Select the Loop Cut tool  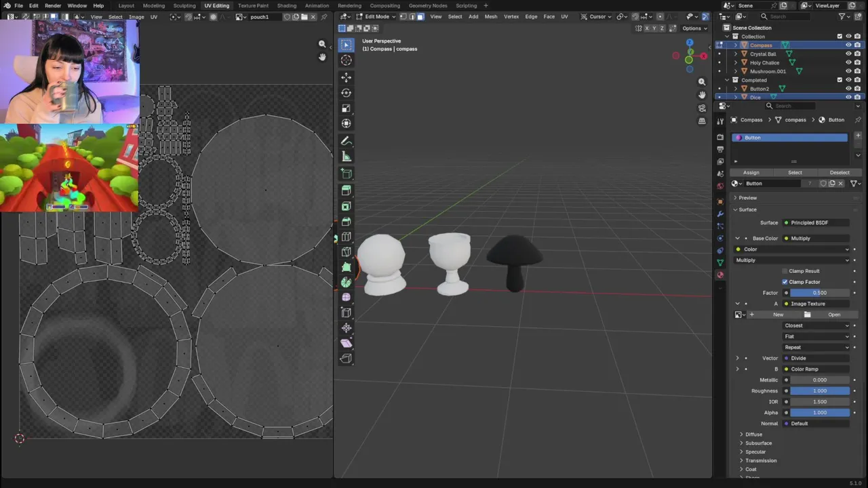pyautogui.click(x=346, y=237)
